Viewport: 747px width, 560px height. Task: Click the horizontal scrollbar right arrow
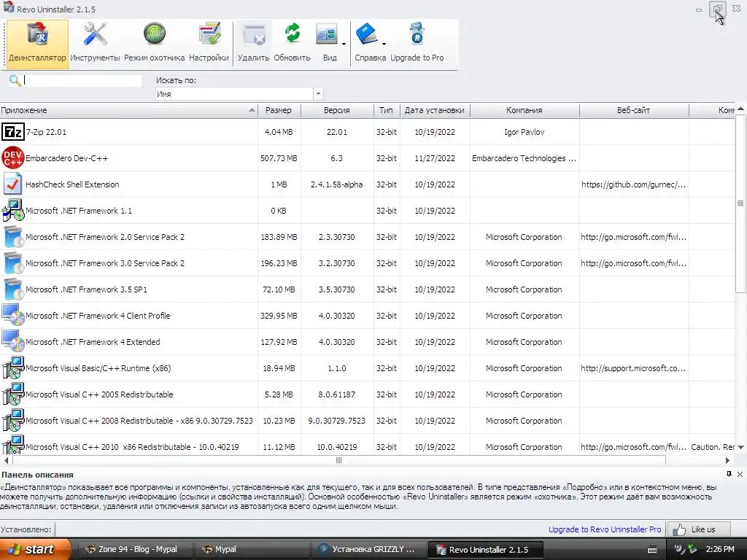coord(727,461)
